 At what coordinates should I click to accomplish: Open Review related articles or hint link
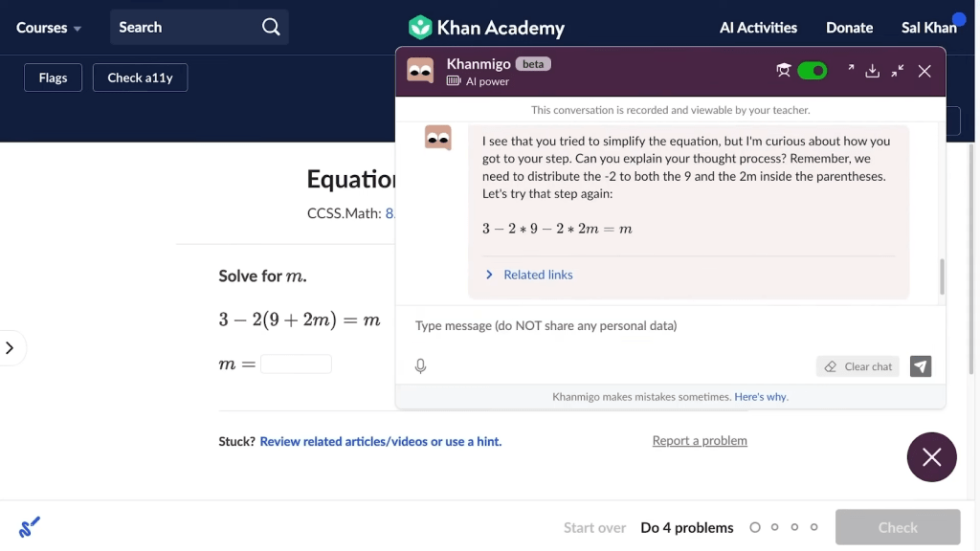[x=380, y=441]
